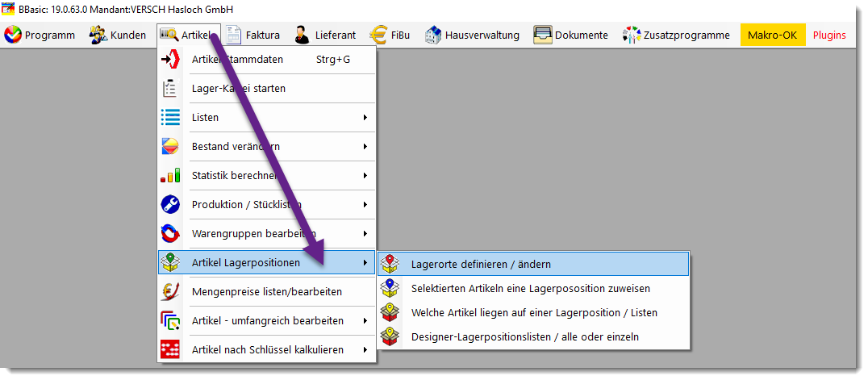Expand the Artikel Lagerpositionen submenu arrow
The height and width of the screenshot is (380, 868).
365,262
